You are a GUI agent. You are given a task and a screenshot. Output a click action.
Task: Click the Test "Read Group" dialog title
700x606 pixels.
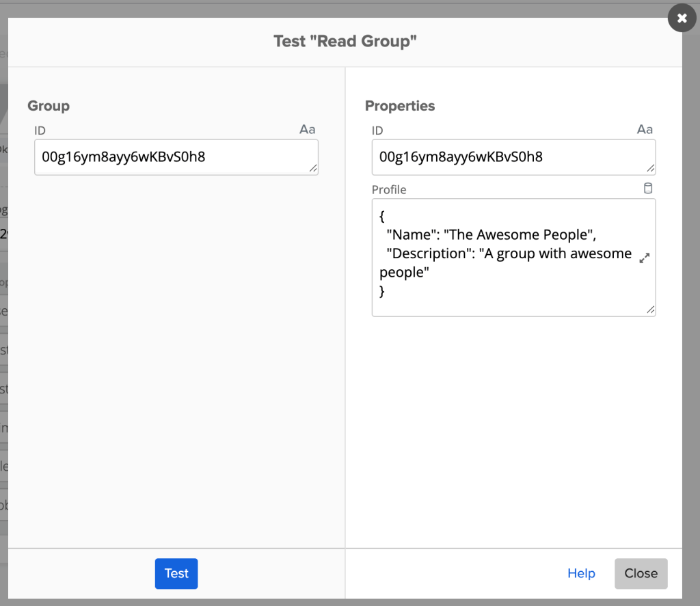pos(345,42)
